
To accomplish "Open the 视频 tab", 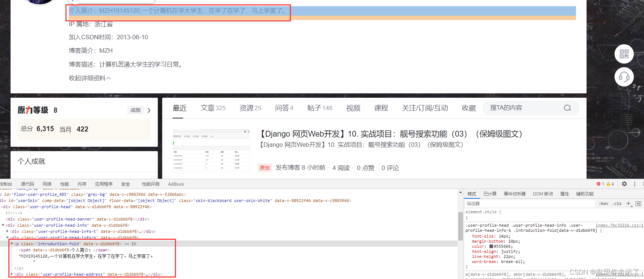I will tap(353, 108).
